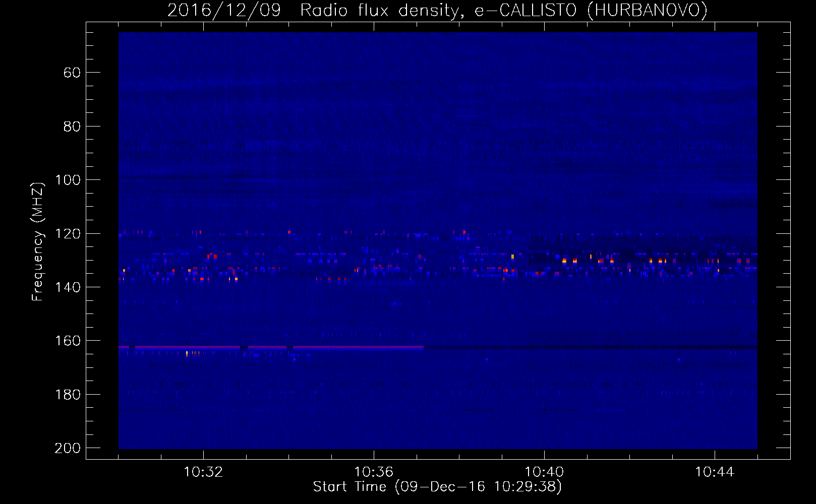Viewport: 816px width, 504px height.
Task: Click the 200 frequency tick label
Action: (x=68, y=448)
